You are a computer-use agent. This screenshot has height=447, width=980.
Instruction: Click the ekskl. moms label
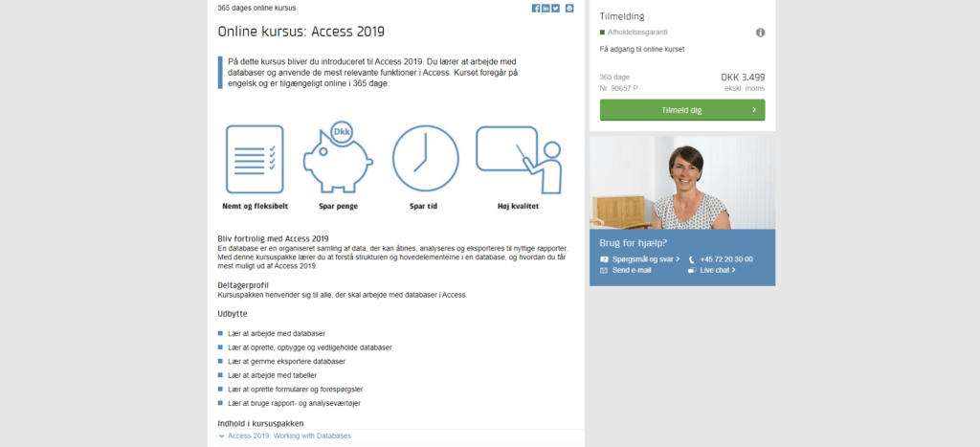pos(745,88)
